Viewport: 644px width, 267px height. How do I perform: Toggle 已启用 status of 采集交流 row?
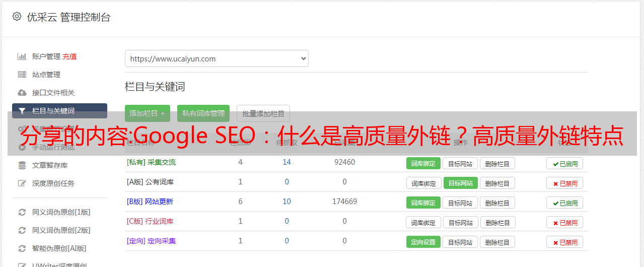coord(564,163)
